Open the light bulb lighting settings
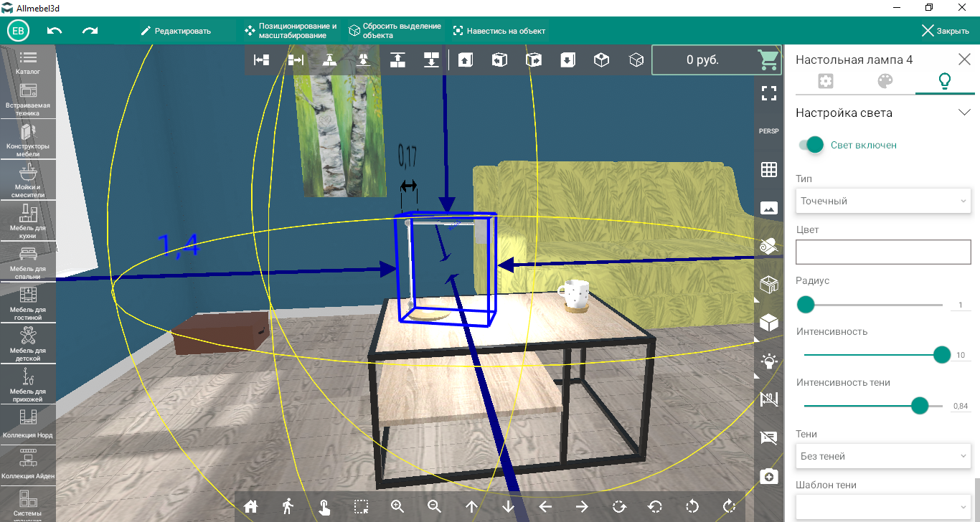The height and width of the screenshot is (522, 980). tap(769, 361)
